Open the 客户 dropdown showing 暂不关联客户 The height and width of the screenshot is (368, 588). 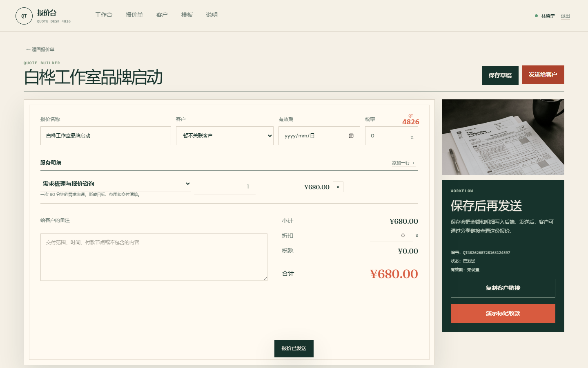tap(225, 136)
